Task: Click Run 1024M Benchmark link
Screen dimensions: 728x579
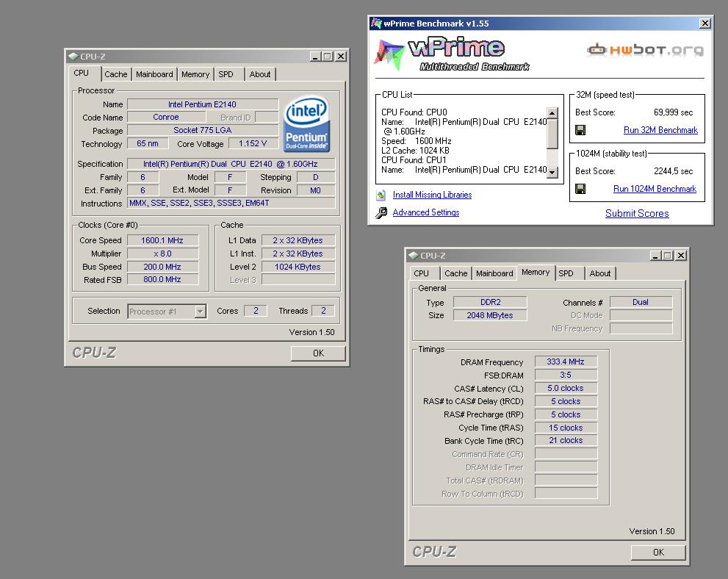Action: click(x=655, y=189)
